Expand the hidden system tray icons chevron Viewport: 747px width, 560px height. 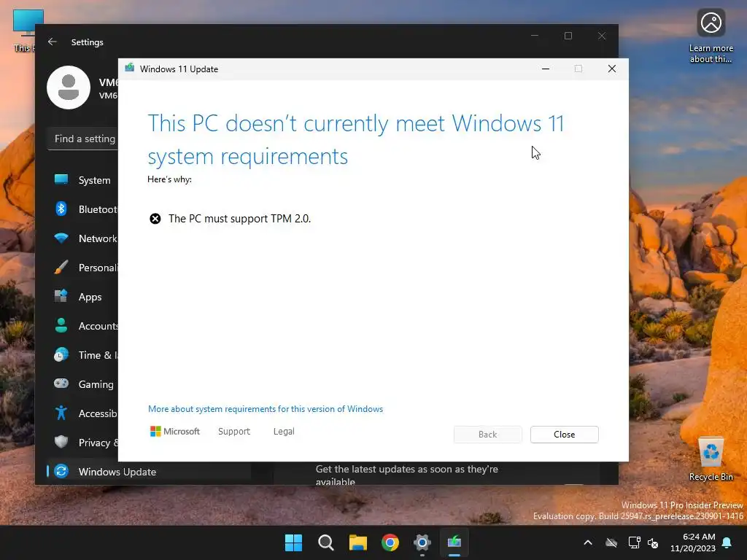pos(588,542)
